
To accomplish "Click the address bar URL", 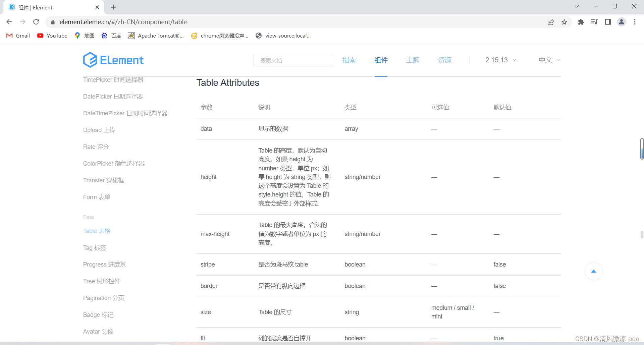I will coord(123,22).
